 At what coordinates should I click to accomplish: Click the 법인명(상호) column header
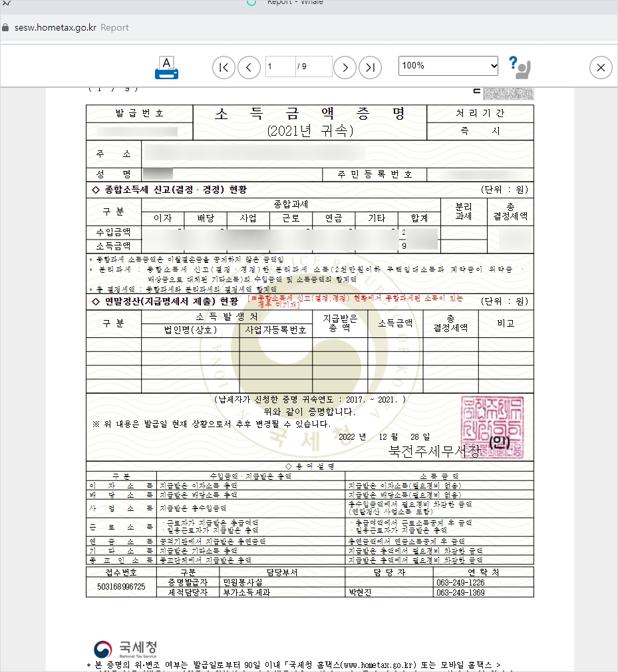[x=190, y=330]
